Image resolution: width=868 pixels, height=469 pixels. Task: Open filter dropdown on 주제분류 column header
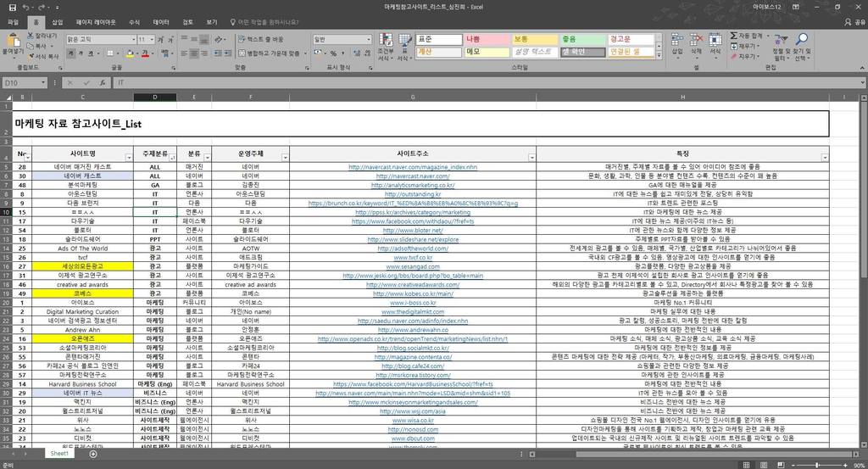[x=172, y=158]
